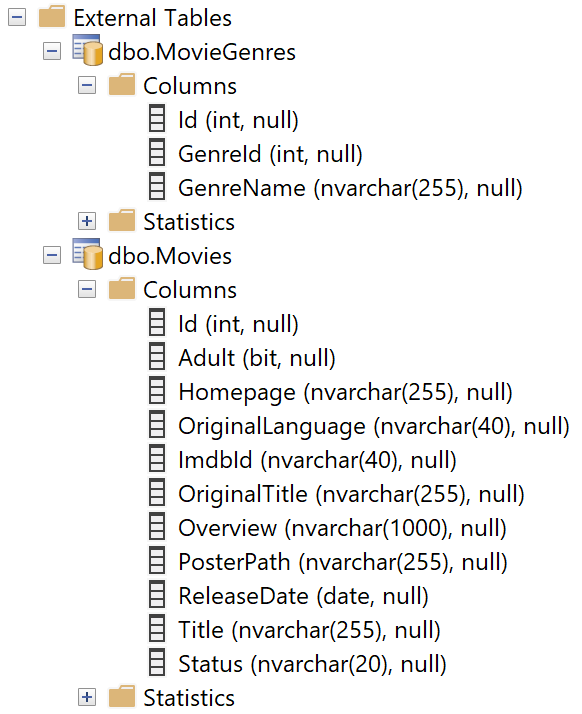This screenshot has width=582, height=714.
Task: Select ReleaseDate (date, null) column
Action: 304,596
